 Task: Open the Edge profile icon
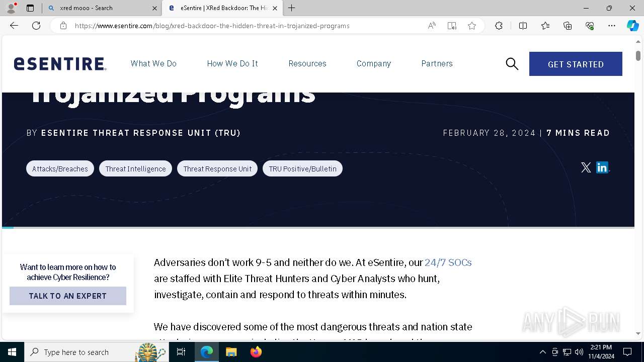pyautogui.click(x=11, y=8)
